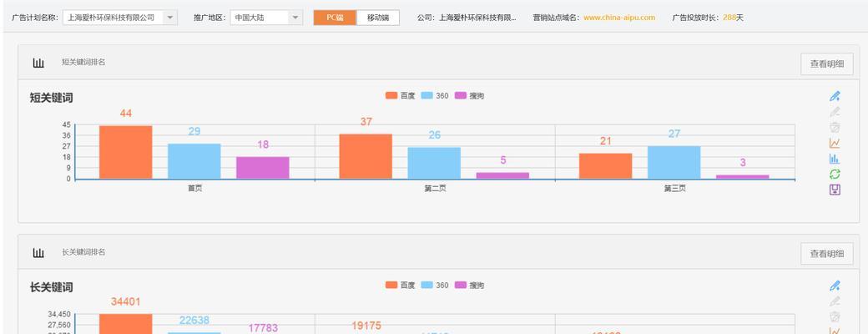The height and width of the screenshot is (334, 868).
Task: Click the 长关键词排名 panel heading
Action: (83, 252)
